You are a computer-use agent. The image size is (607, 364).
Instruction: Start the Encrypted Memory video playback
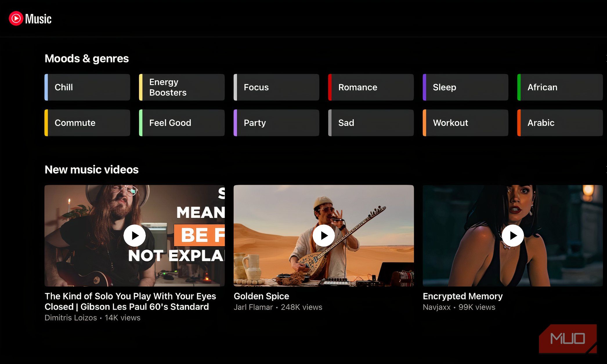[x=512, y=236]
